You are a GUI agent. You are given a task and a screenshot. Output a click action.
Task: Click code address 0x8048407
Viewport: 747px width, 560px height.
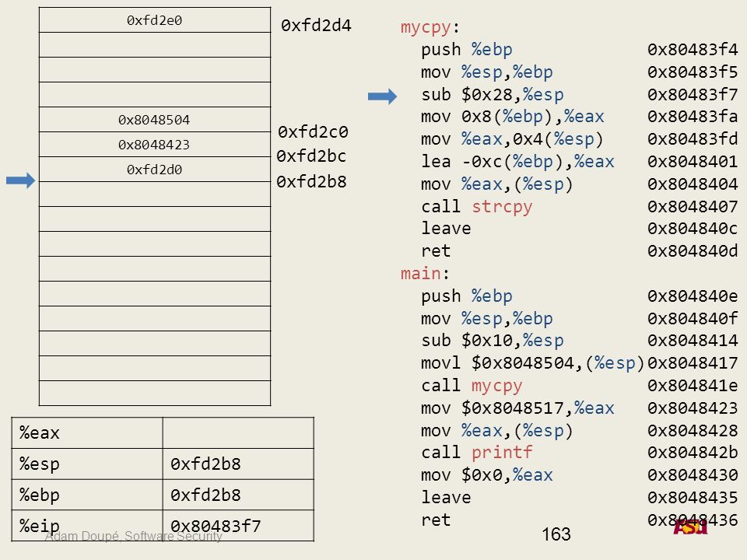coord(693,206)
